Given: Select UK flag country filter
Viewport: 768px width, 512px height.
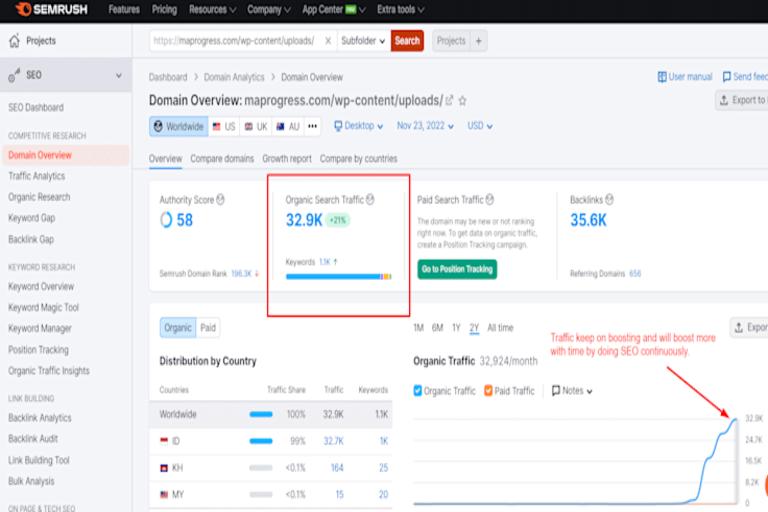Looking at the screenshot, I should point(256,126).
